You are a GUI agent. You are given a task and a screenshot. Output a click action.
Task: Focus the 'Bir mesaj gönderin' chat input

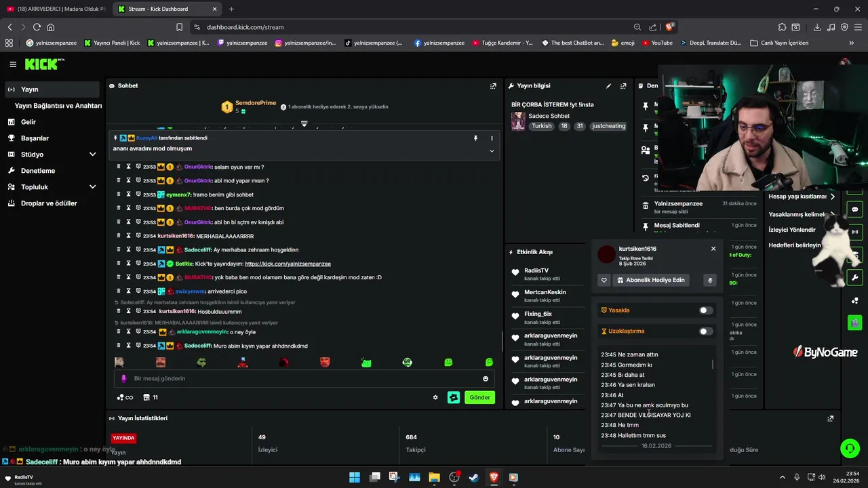304,379
